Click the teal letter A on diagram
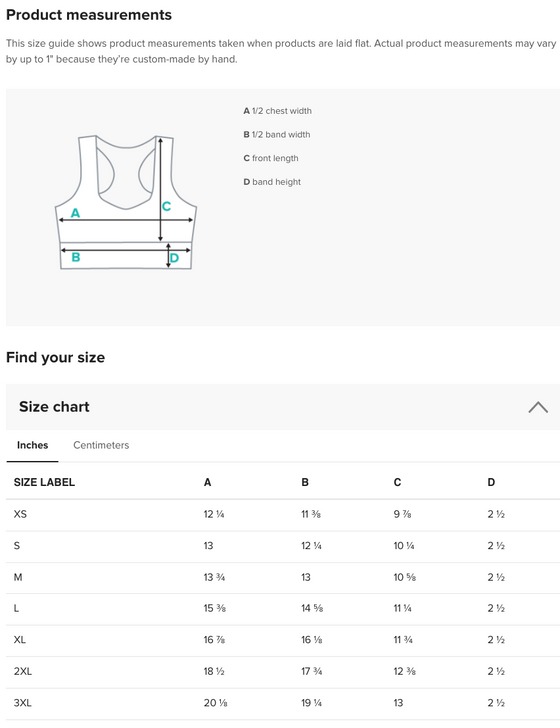Image resolution: width=560 pixels, height=728 pixels. (x=75, y=213)
